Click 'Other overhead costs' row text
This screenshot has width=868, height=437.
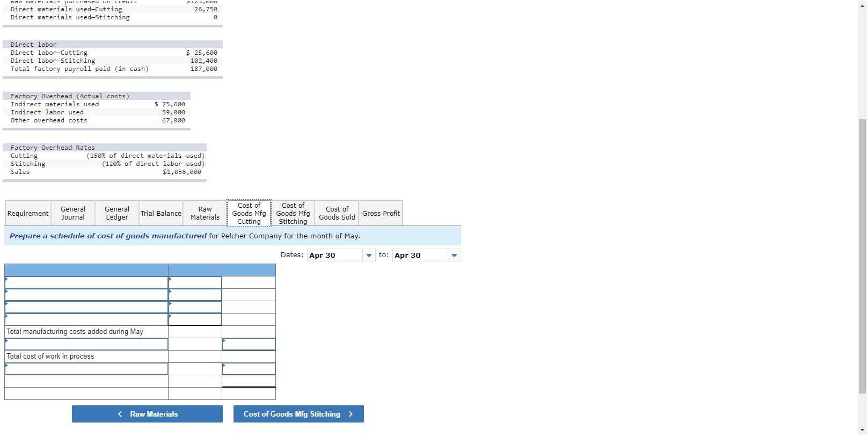[x=49, y=120]
